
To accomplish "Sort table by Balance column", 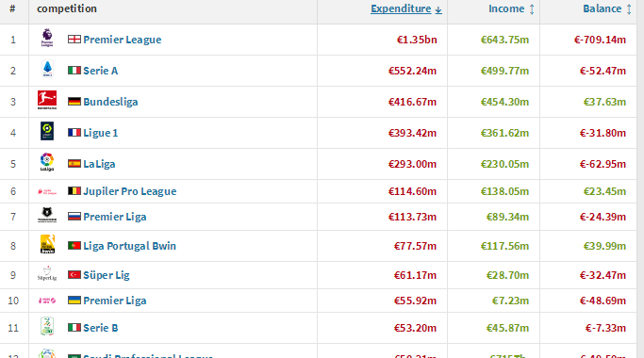I will [x=607, y=8].
